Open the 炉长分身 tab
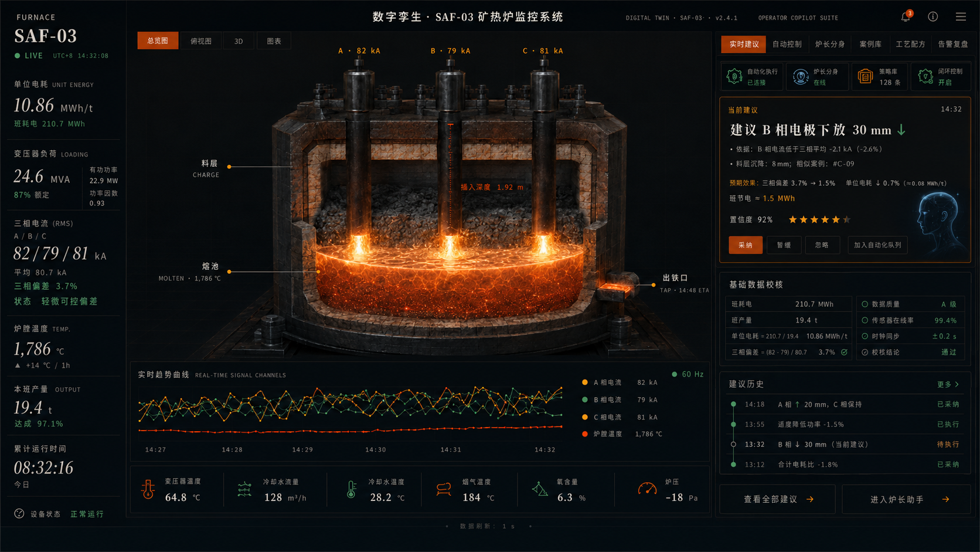 pyautogui.click(x=830, y=44)
